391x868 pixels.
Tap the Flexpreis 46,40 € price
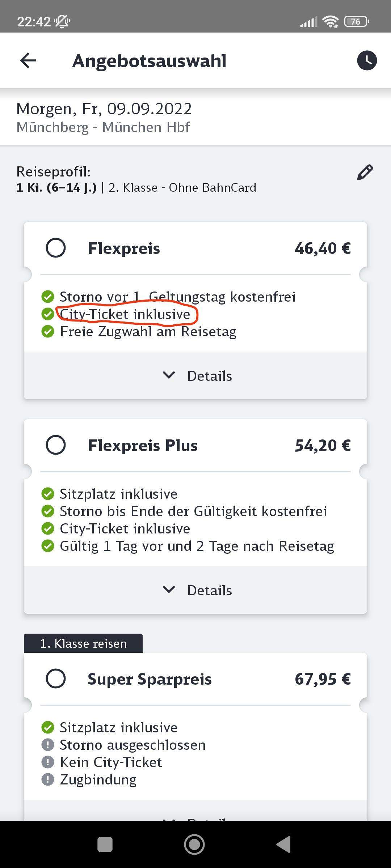click(x=323, y=248)
